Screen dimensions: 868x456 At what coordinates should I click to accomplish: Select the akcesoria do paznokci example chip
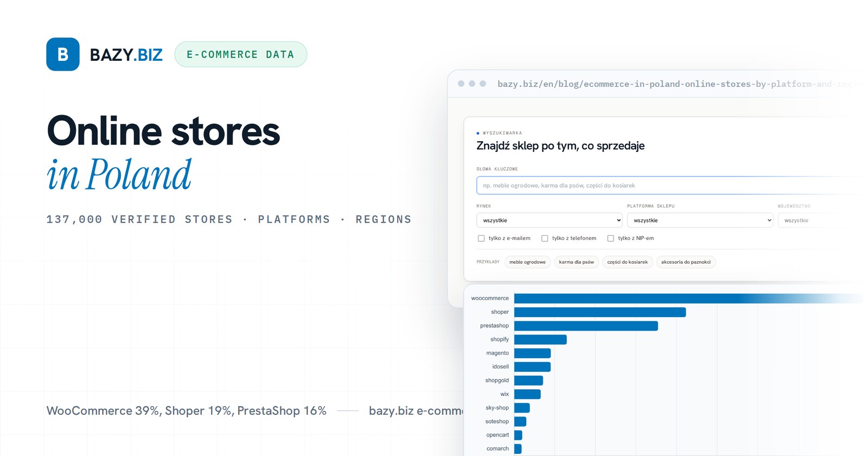point(686,262)
